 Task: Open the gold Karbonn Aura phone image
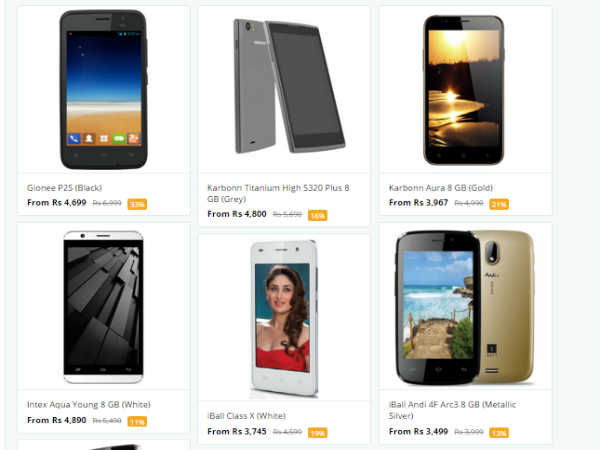(463, 90)
